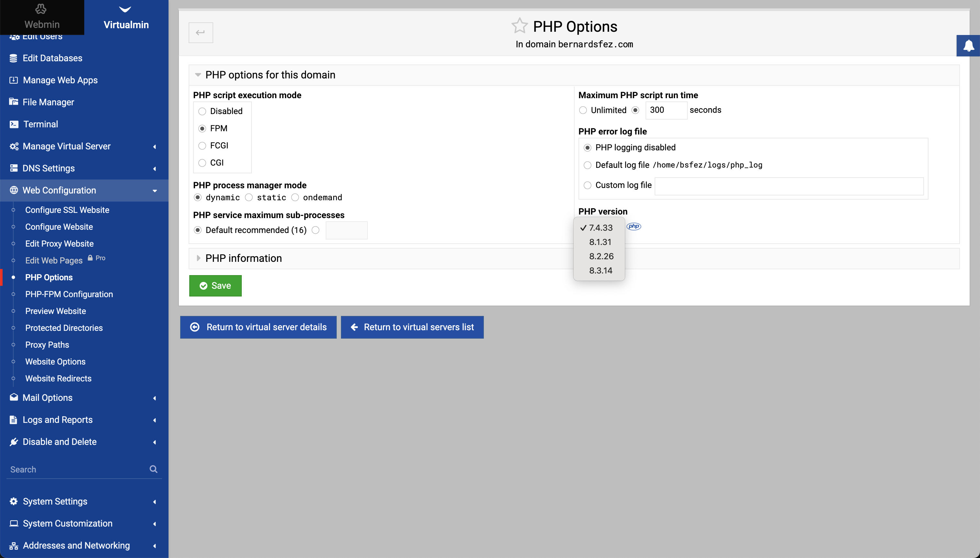
Task: Open Terminal from sidebar
Action: point(40,124)
